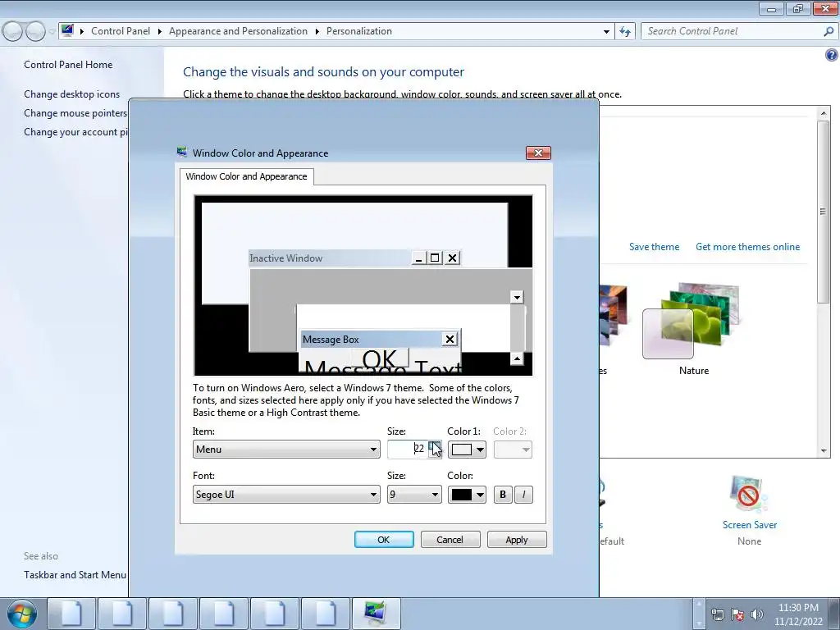This screenshot has height=630, width=840.
Task: Open the Personalization taskbar icon
Action: pyautogui.click(x=376, y=614)
